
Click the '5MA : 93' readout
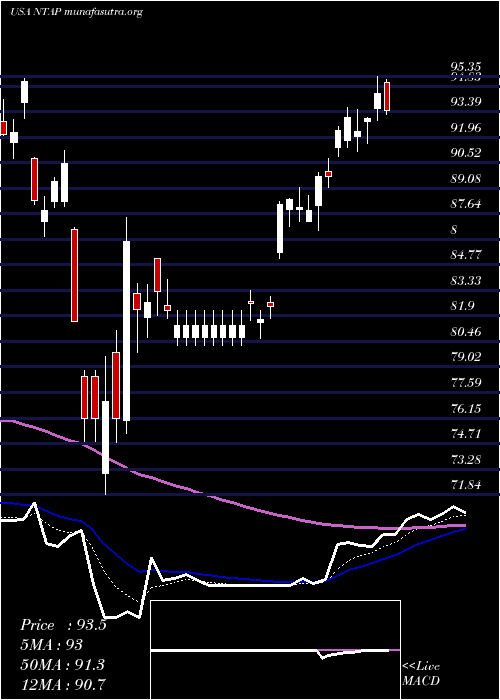tap(52, 645)
